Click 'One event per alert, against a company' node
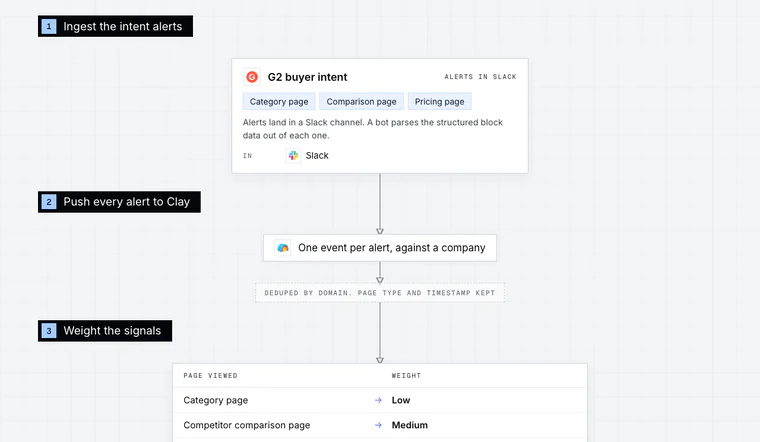This screenshot has width=760, height=442. coord(380,248)
